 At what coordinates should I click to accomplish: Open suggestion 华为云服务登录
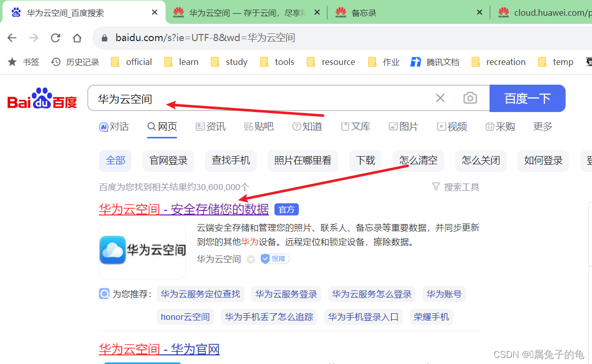point(286,294)
